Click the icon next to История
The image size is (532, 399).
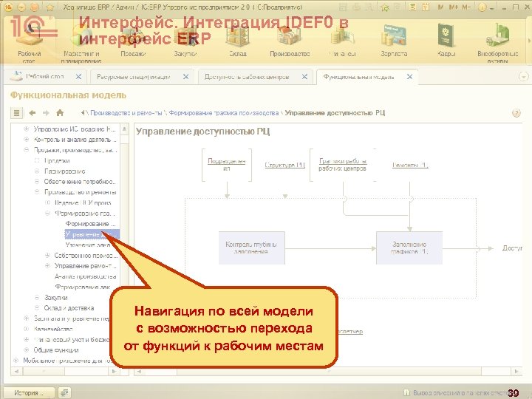(64, 393)
